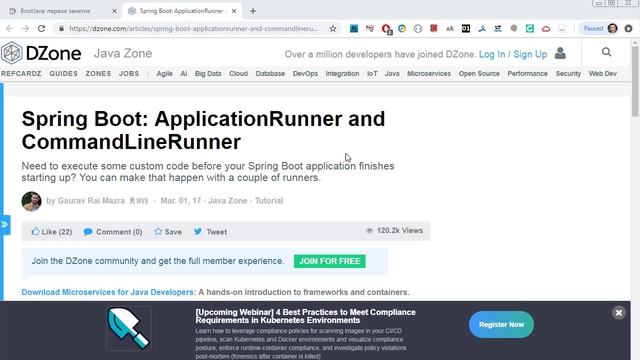This screenshot has width=640, height=360.
Task: Click the red square extension icon
Action: 434,29
